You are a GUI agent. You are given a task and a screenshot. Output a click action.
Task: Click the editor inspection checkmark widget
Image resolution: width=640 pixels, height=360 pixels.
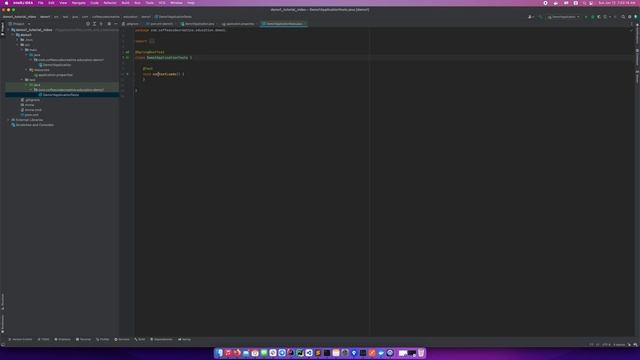pos(631,30)
